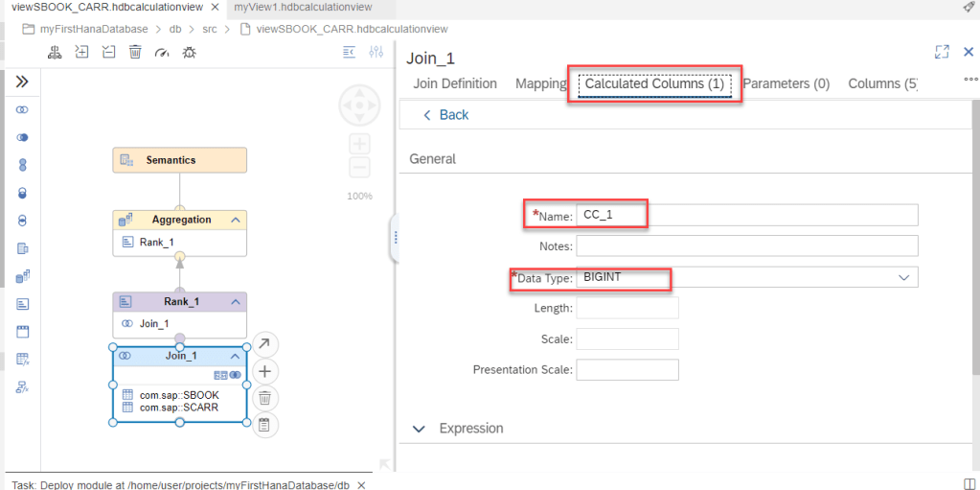Click the auto layout icon in toolbar
This screenshot has height=490, width=980.
pyautogui.click(x=56, y=52)
